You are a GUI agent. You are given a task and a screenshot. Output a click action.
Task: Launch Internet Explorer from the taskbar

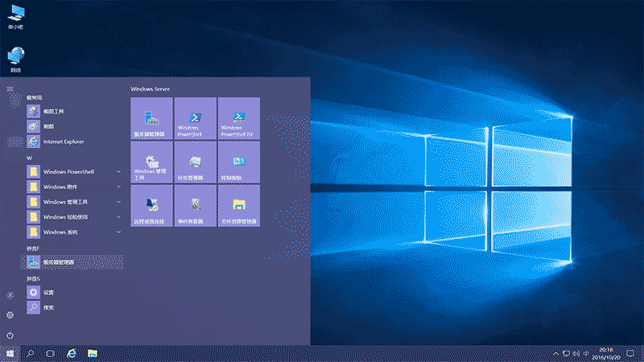click(72, 353)
